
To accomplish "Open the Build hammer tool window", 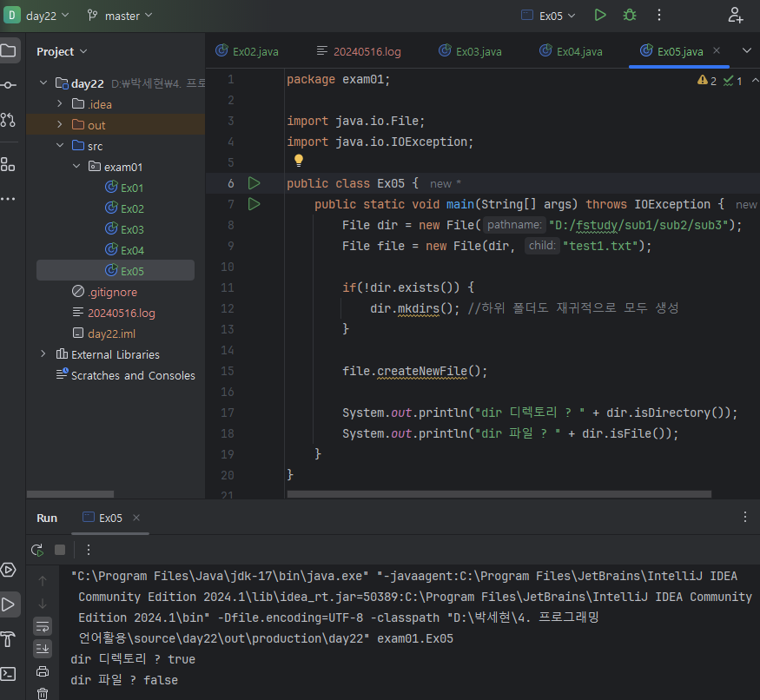I will tap(9, 638).
